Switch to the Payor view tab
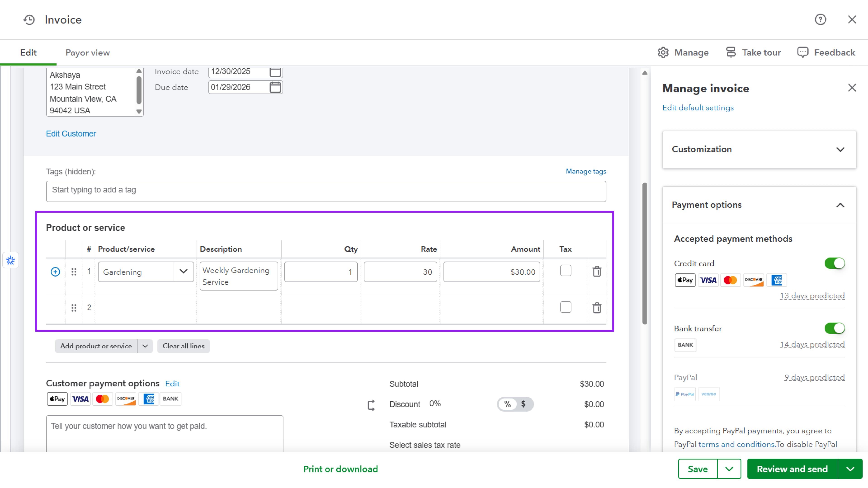The image size is (868, 488). [x=88, y=53]
